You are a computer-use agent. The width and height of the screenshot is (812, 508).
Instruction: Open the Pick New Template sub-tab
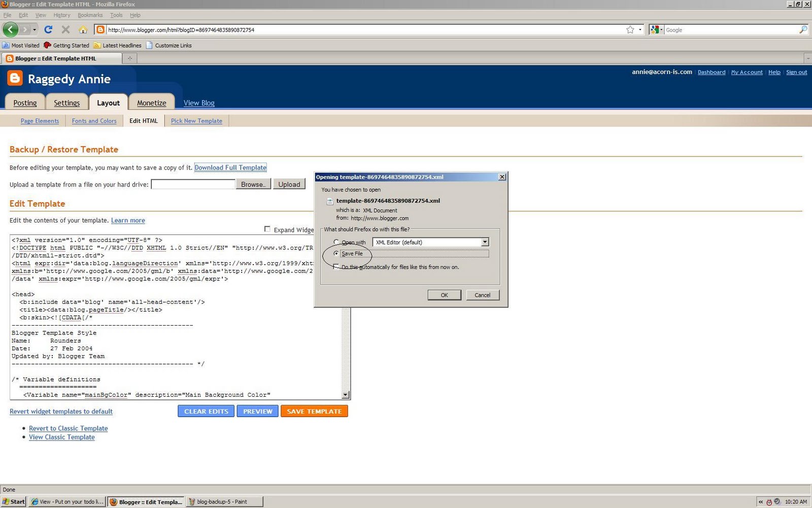(196, 121)
